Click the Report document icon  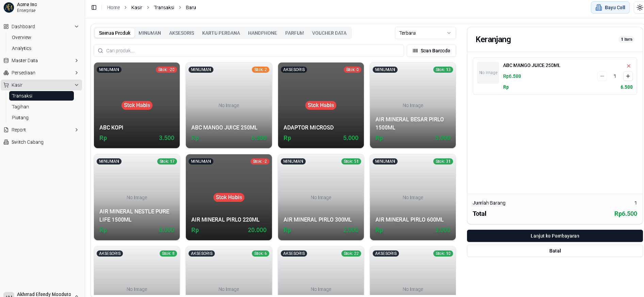pos(6,130)
